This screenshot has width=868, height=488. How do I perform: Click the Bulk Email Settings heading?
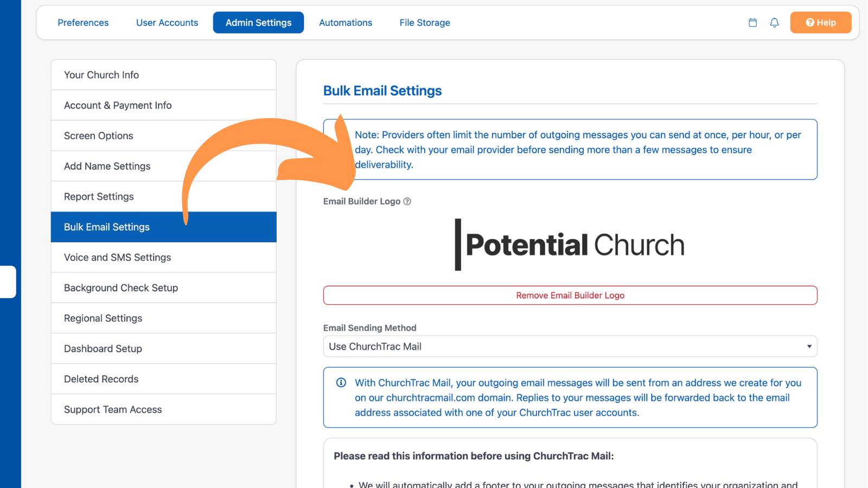(x=382, y=91)
